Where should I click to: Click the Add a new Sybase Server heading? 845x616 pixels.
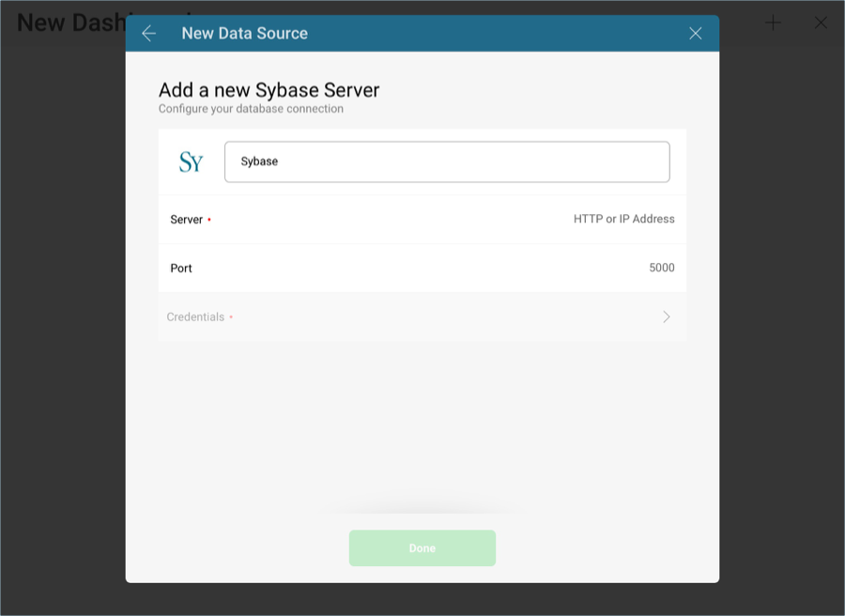[269, 90]
